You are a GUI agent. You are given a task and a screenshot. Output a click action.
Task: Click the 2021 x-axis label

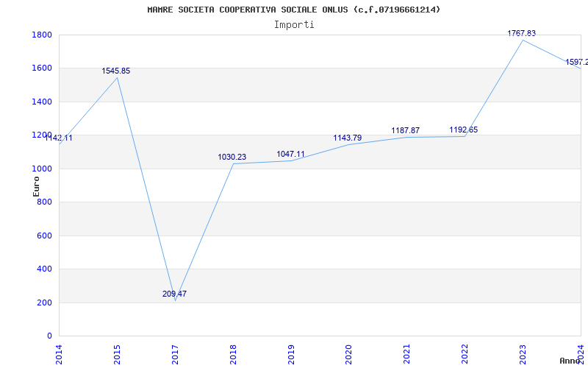coord(407,354)
